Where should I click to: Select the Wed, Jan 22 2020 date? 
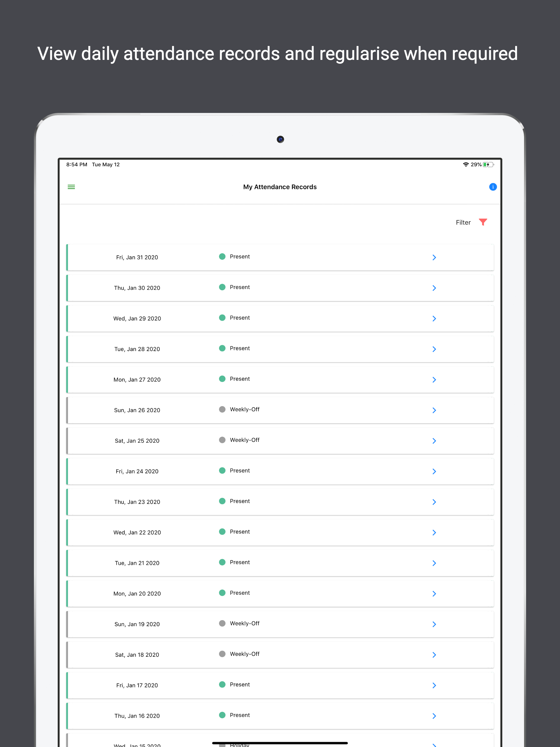(137, 533)
